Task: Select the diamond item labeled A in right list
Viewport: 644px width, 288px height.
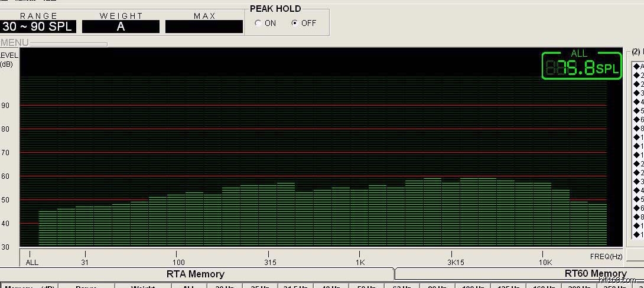Action: [639, 66]
